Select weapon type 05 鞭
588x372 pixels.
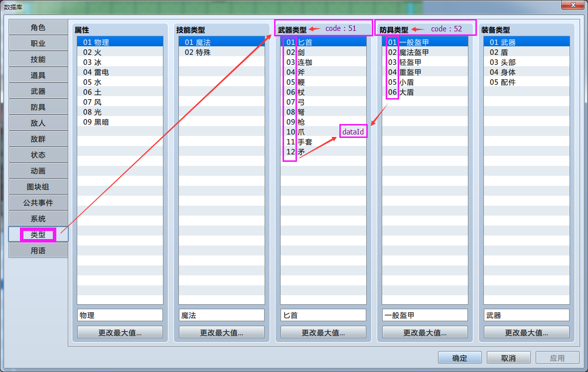pos(323,82)
